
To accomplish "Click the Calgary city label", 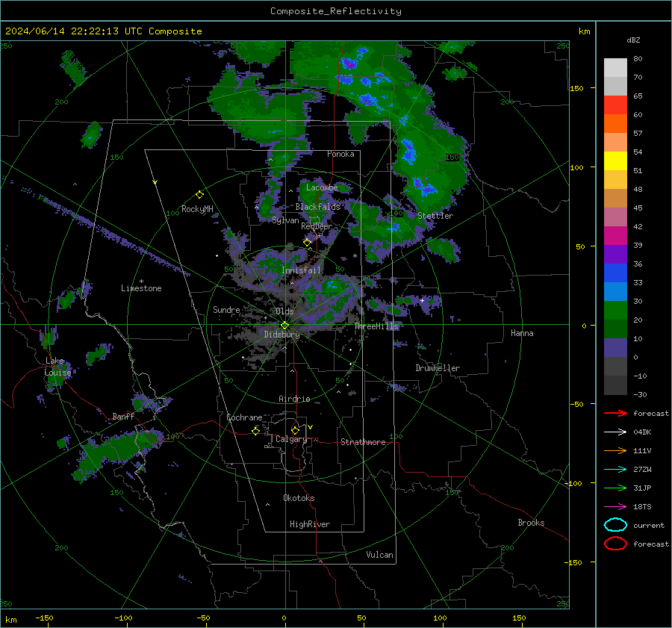I will point(291,439).
